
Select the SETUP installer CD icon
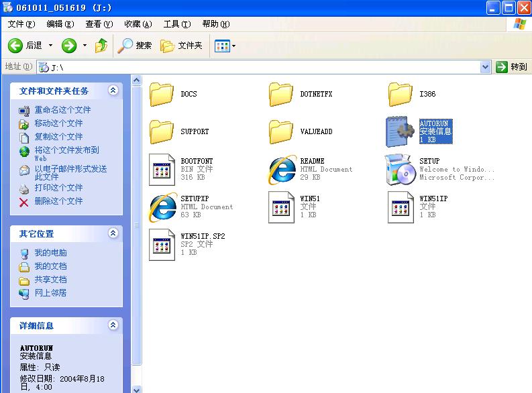[401, 169]
